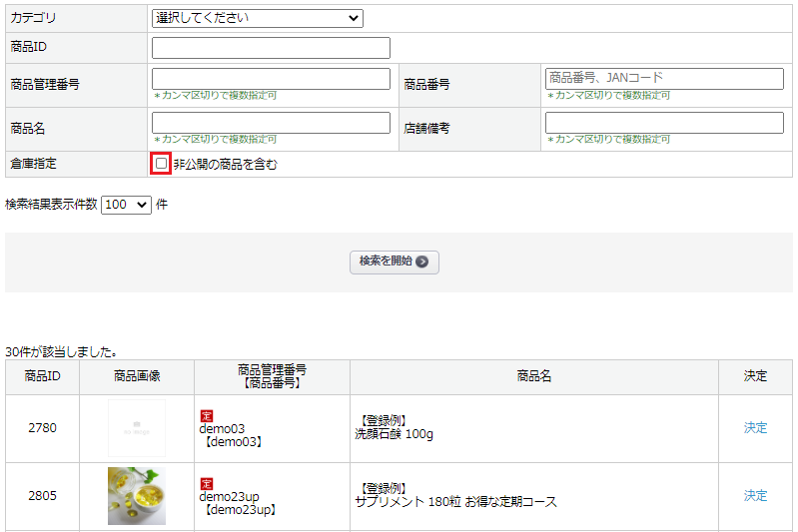Click the 決定 column header
This screenshot has width=798, height=532.
pyautogui.click(x=755, y=376)
